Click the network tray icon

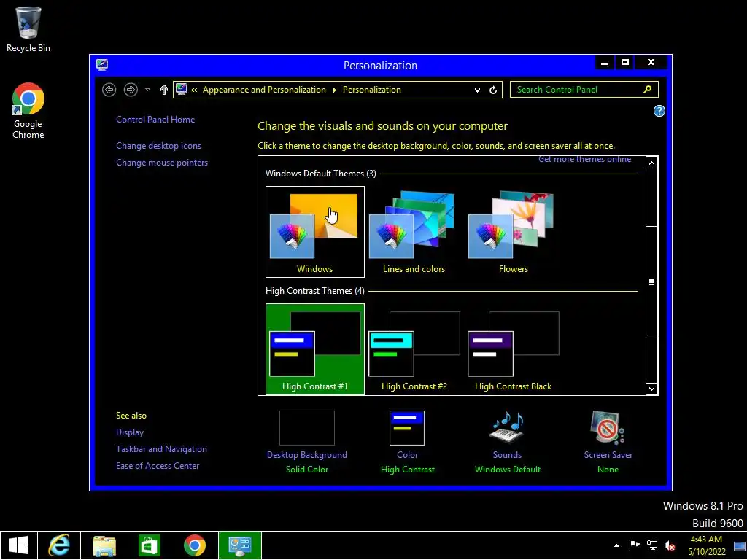tap(651, 545)
